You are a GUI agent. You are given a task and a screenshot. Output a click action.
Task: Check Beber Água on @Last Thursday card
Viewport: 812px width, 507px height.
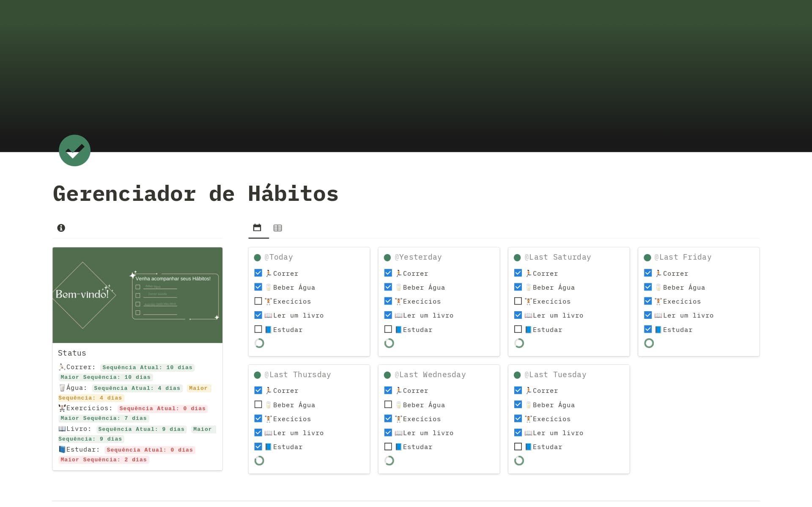[x=258, y=404]
